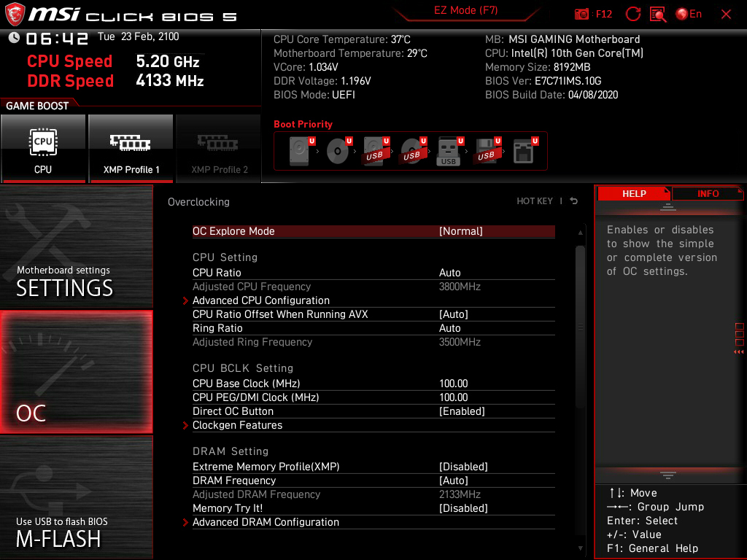Change DRAM Frequency [Auto] setting

tap(373, 481)
